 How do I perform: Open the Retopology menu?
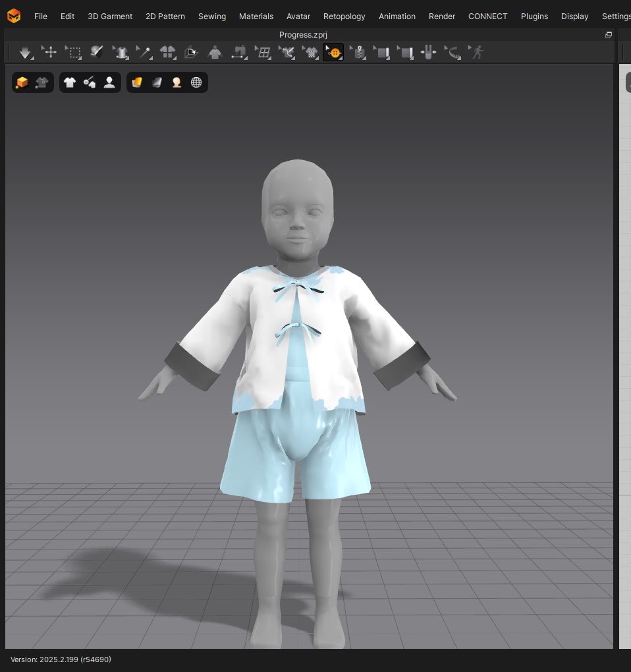pyautogui.click(x=344, y=16)
